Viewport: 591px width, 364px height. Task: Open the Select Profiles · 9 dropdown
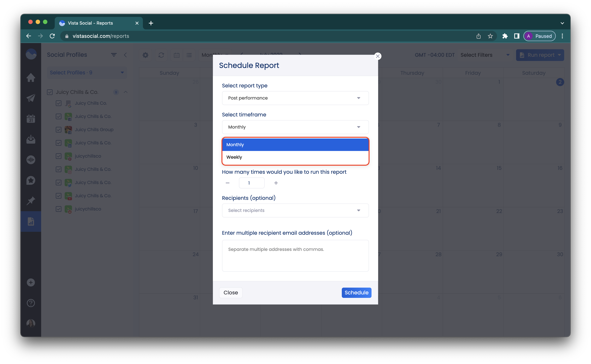[87, 73]
